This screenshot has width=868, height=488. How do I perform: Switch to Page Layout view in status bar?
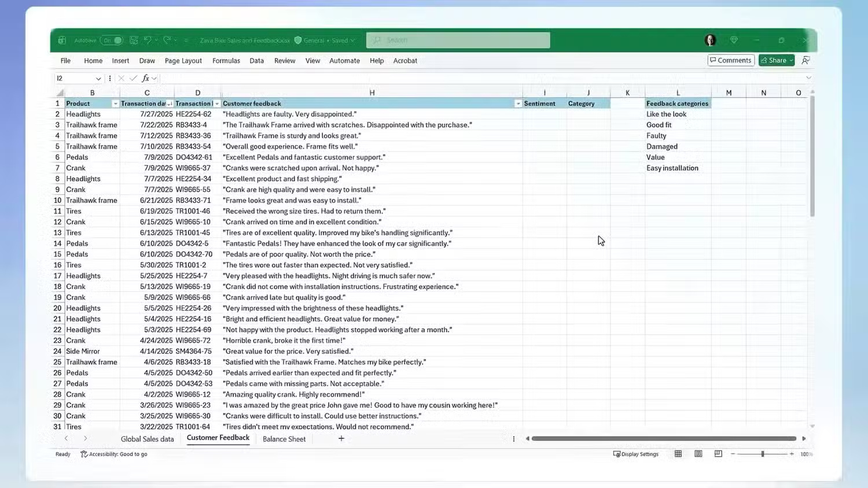698,454
